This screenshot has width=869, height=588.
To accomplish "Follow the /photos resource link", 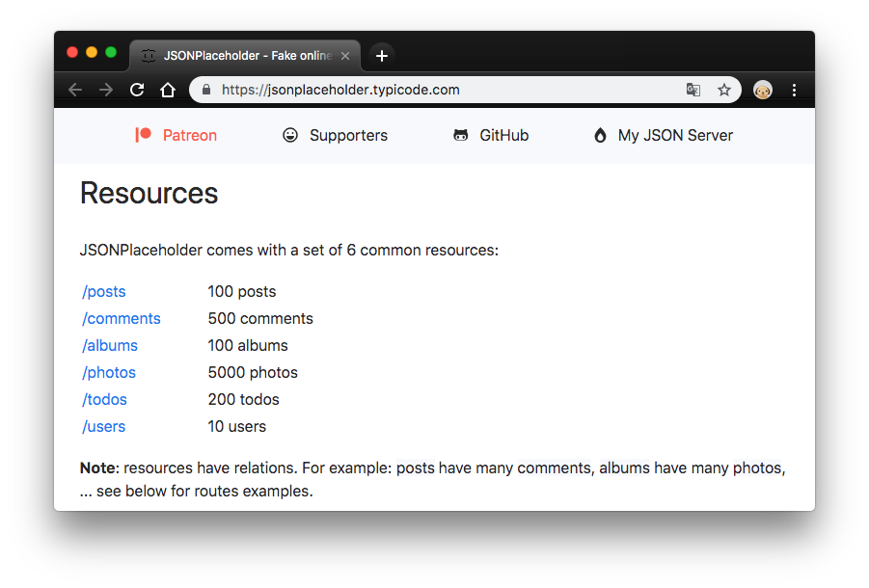I will pos(109,372).
